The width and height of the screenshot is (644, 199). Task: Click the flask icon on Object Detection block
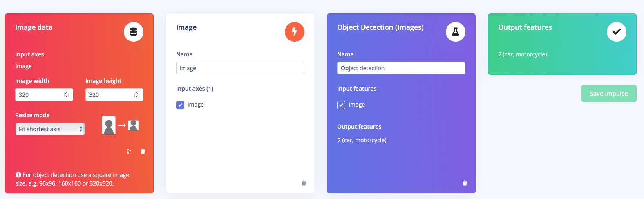(456, 32)
